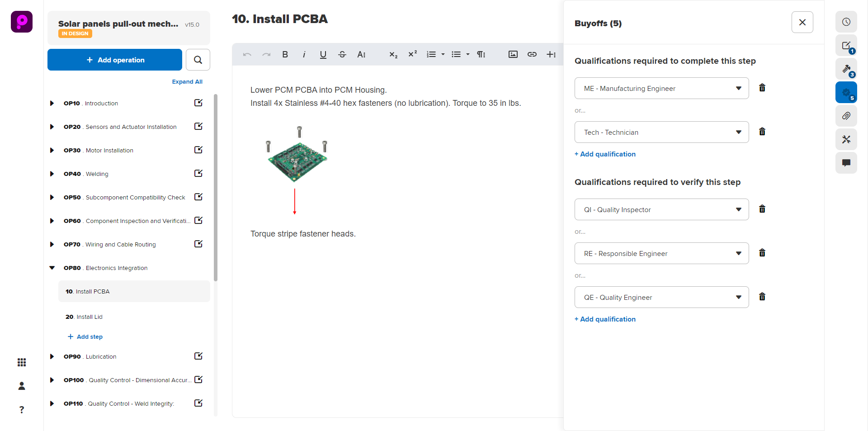Toggle strikethrough text formatting
Viewport: 868px width, 431px height.
tap(342, 54)
